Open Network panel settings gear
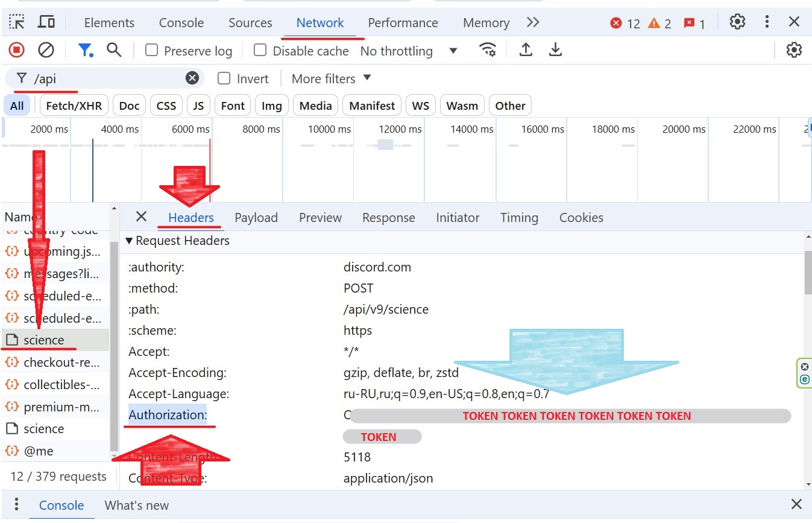This screenshot has width=812, height=523. click(x=794, y=50)
